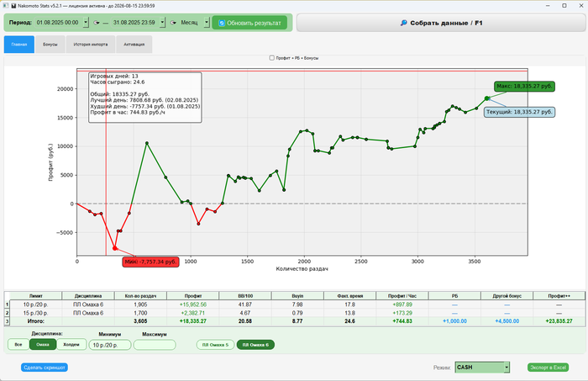Click the Итого row label
Image resolution: width=588 pixels, height=381 pixels.
[x=35, y=321]
